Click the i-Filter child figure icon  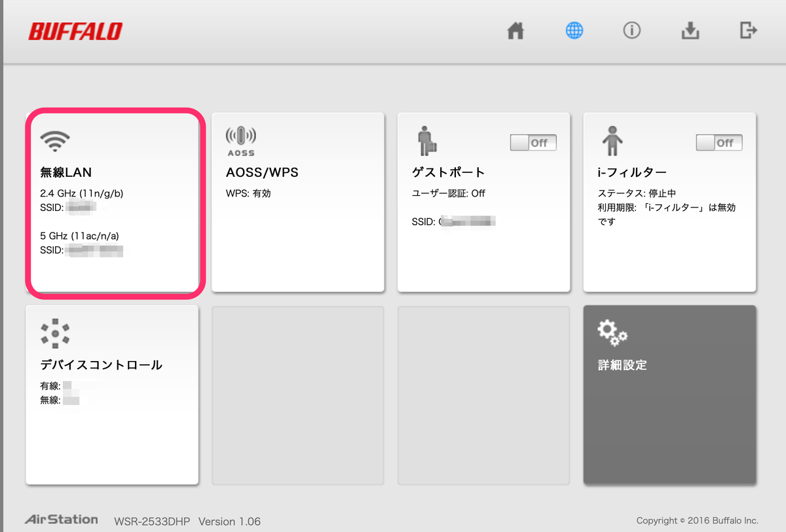coord(612,140)
